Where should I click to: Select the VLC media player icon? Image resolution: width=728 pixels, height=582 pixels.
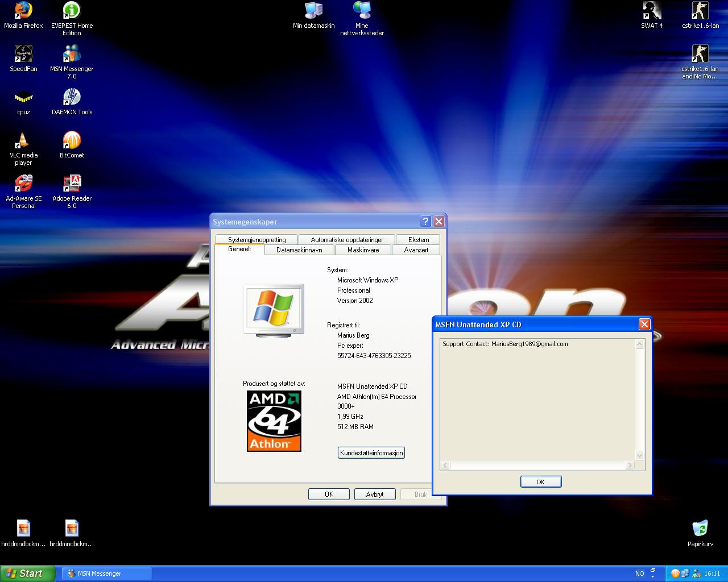[x=23, y=148]
